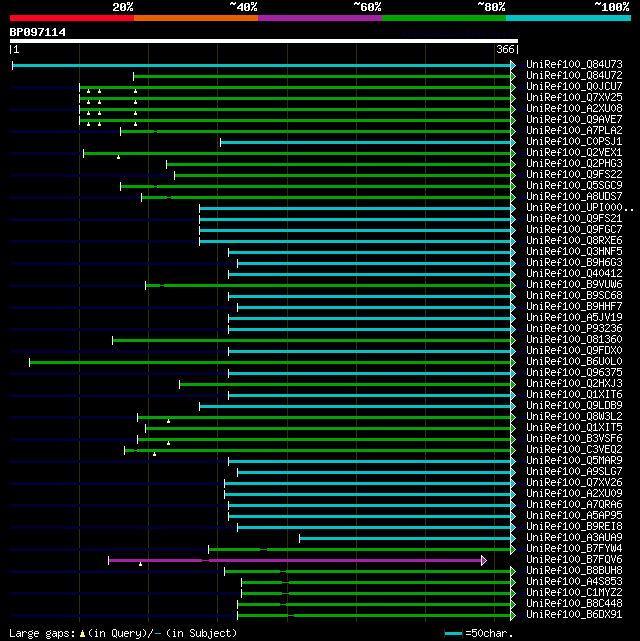Image resolution: width=640 pixels, height=641 pixels.
Task: Select the UniRef100_Q9AVE7 label
Action: coord(574,120)
